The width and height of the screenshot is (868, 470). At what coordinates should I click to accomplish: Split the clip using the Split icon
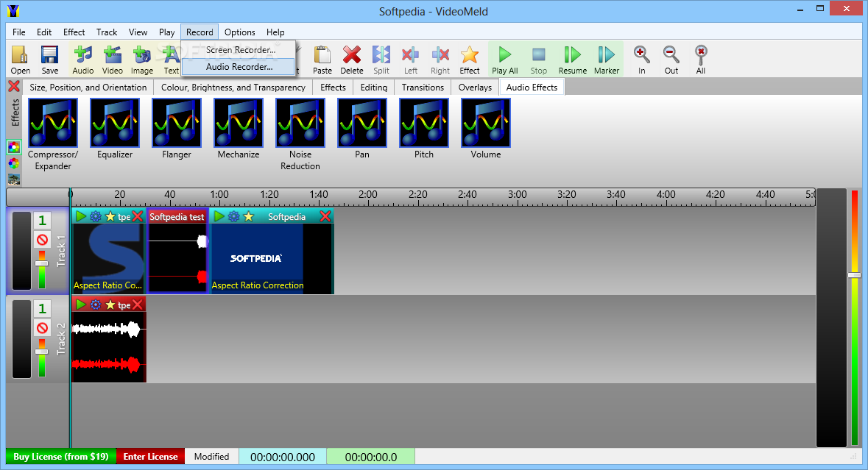tap(381, 60)
